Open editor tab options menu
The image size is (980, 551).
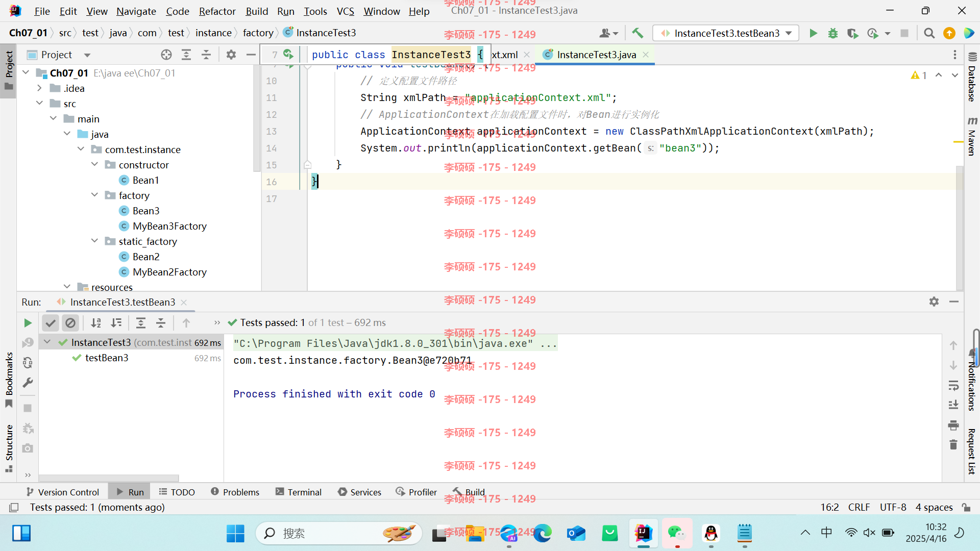(955, 55)
